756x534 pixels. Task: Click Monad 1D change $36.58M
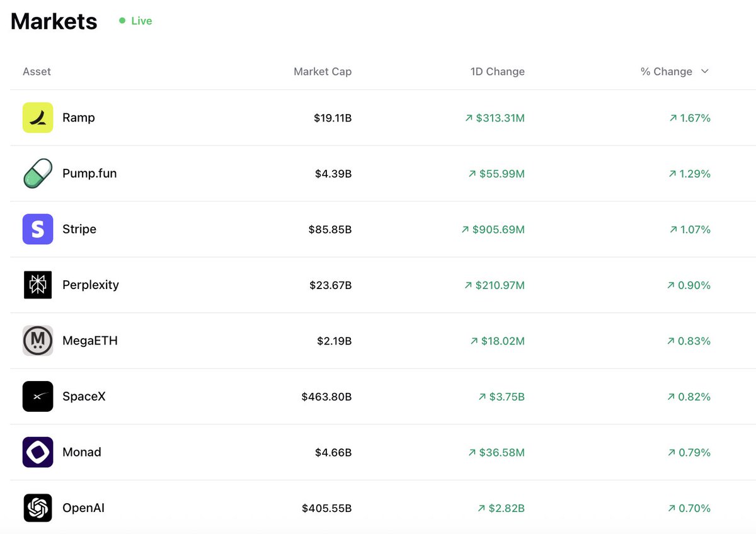click(496, 452)
